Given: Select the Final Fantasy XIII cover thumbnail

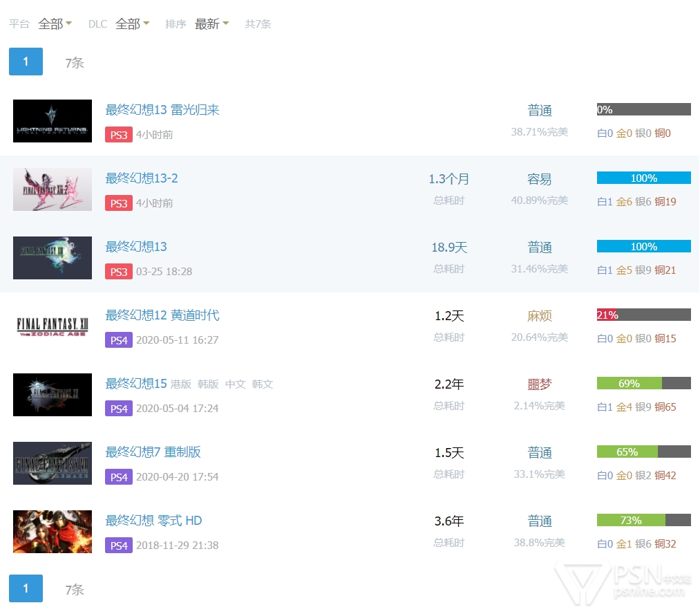Looking at the screenshot, I should [x=53, y=258].
